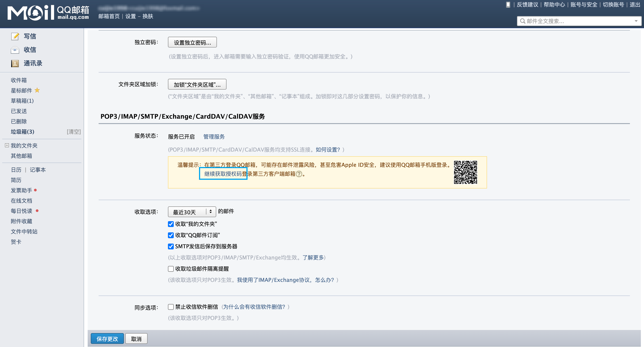Expand the 我的文件夹 tree node
The image size is (644, 347).
tap(7, 146)
